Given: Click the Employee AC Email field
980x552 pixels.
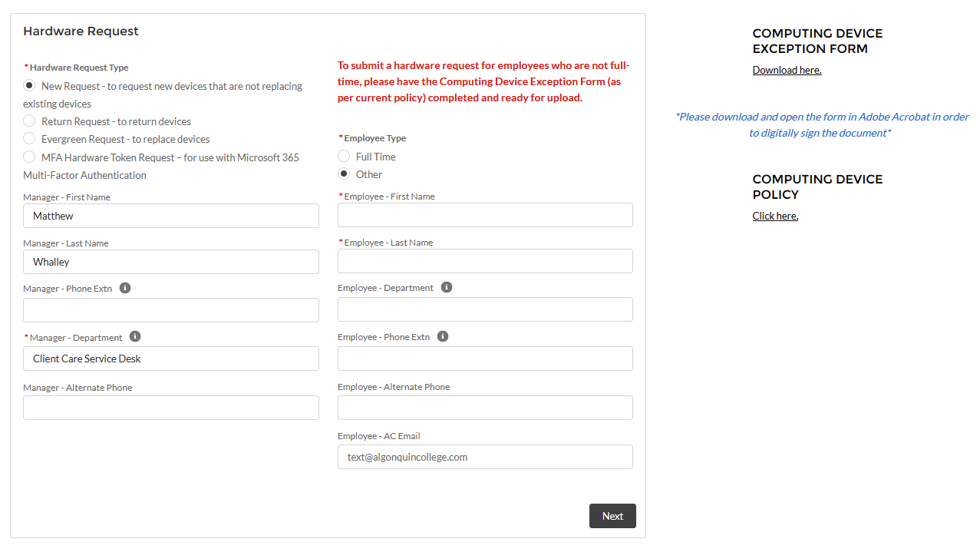Looking at the screenshot, I should 485,456.
